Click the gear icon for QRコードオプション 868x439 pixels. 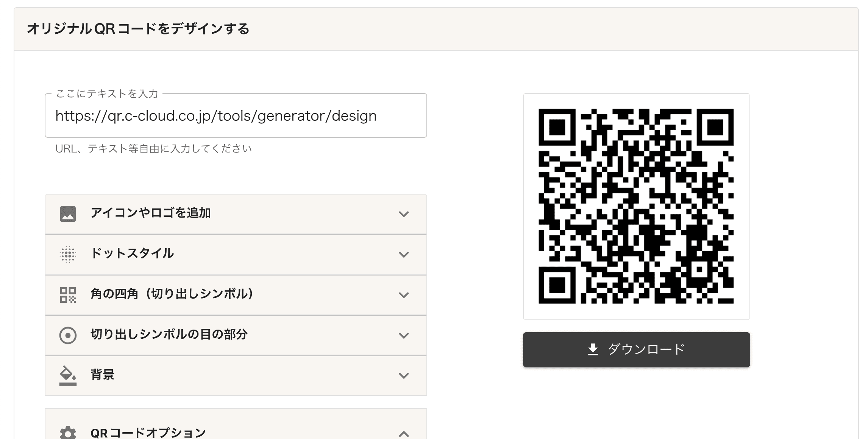pos(68,433)
